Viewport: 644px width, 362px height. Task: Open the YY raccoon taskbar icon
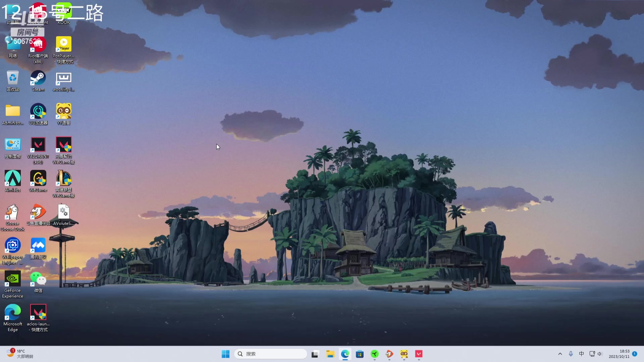tap(404, 354)
